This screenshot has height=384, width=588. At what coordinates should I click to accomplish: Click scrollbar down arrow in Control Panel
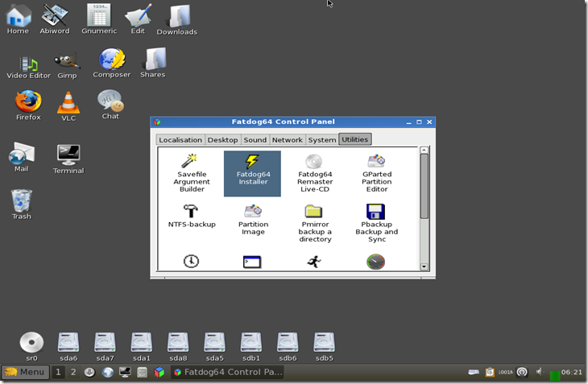pos(424,266)
